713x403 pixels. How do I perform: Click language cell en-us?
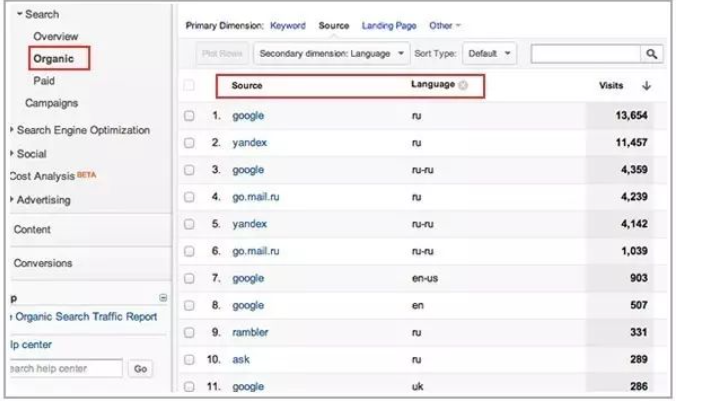tap(425, 278)
